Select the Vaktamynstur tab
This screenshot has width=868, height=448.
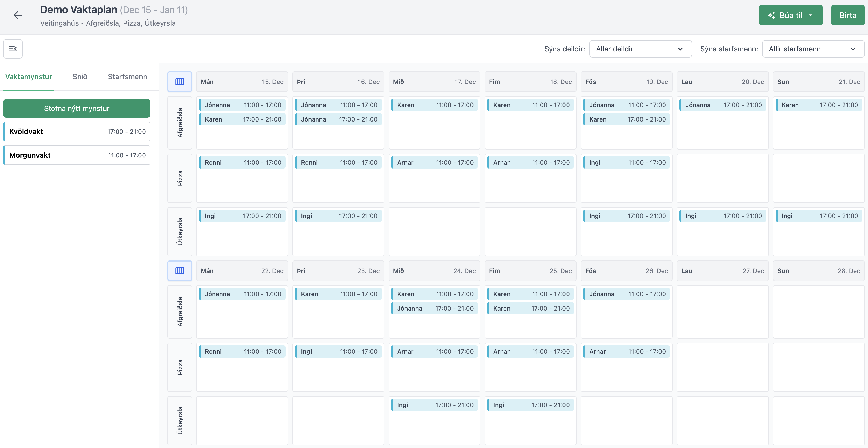[x=28, y=77]
